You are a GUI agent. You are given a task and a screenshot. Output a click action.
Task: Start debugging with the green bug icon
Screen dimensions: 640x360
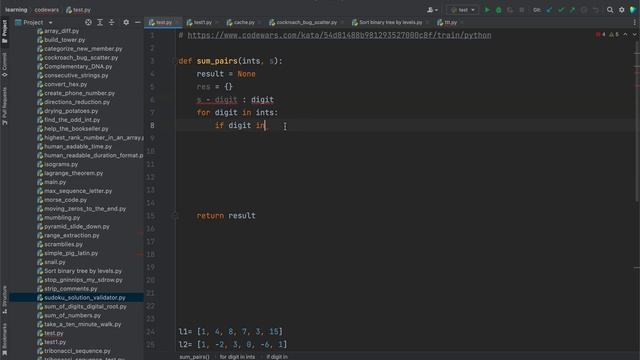(x=498, y=10)
